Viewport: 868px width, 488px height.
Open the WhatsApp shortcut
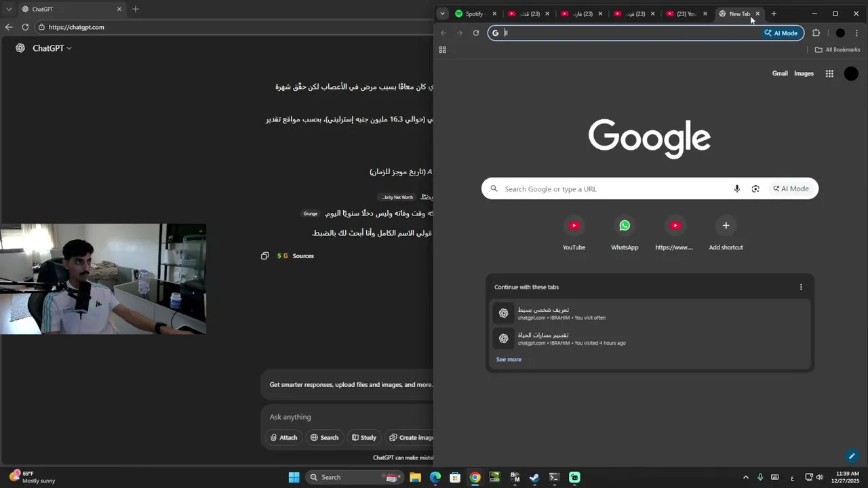tap(625, 234)
